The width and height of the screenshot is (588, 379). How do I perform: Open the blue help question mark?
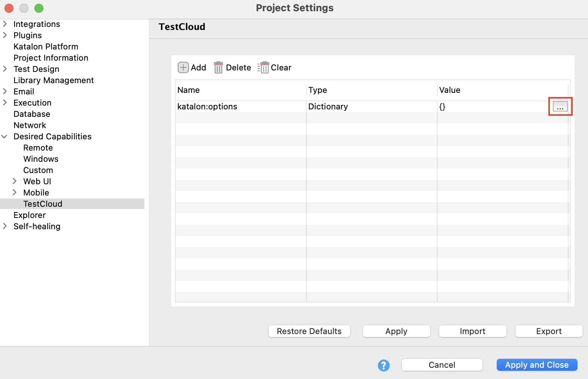coord(383,365)
